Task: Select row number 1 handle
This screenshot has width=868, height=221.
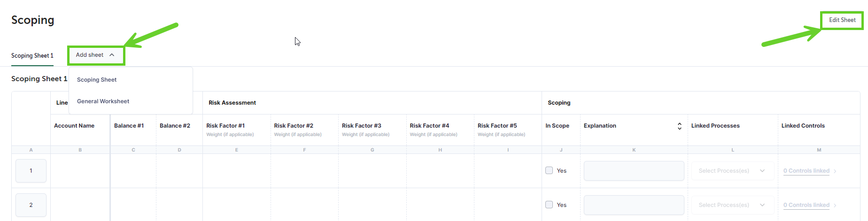Action: pyautogui.click(x=31, y=171)
